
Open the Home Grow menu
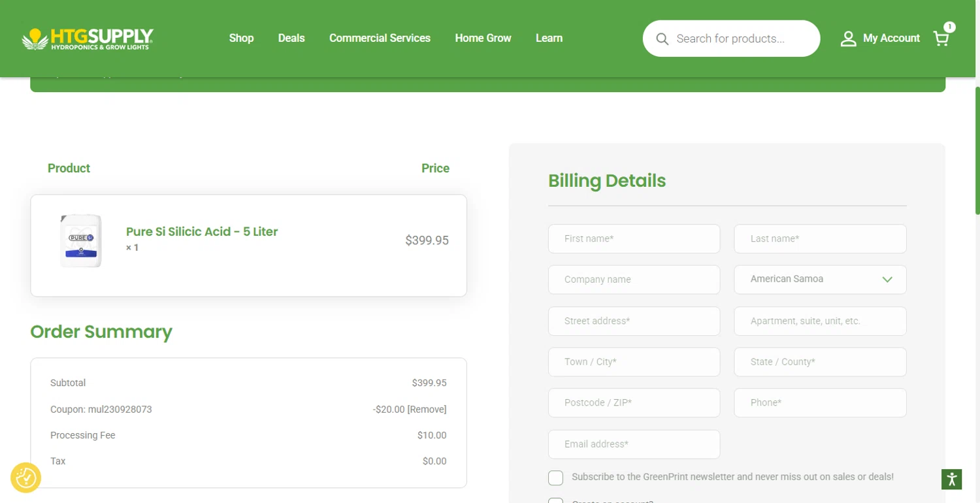pos(483,38)
